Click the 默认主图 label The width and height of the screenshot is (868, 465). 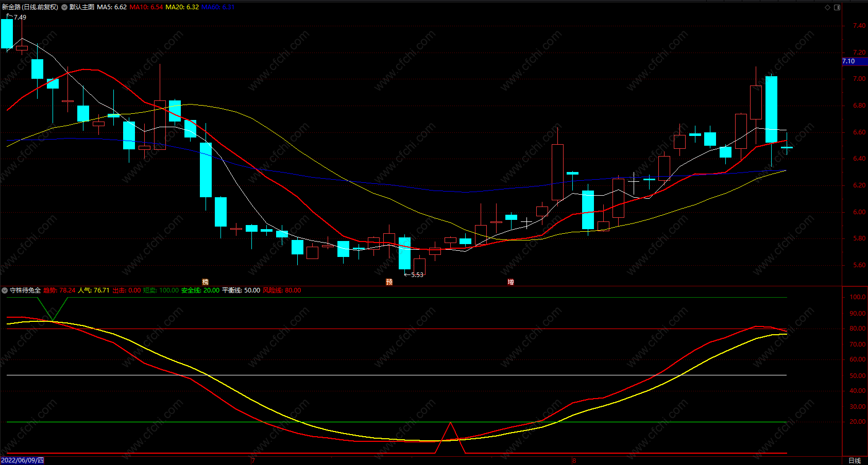point(82,7)
